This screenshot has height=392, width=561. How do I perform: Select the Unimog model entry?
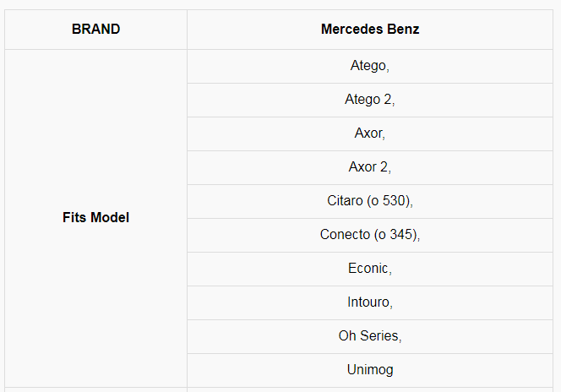369,370
